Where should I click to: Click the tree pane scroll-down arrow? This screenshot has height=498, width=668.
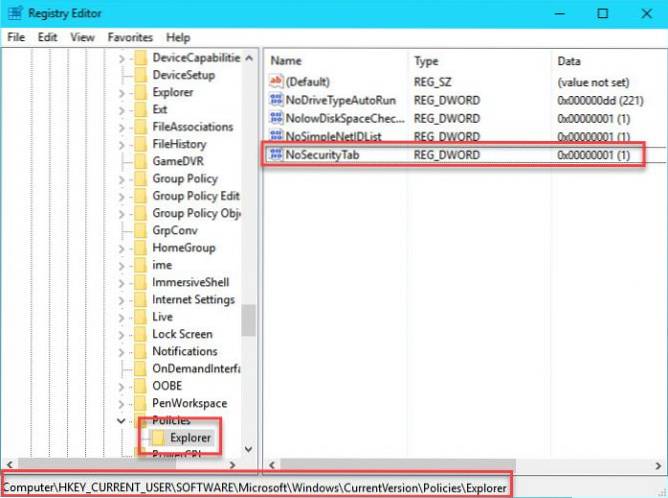coord(249,450)
